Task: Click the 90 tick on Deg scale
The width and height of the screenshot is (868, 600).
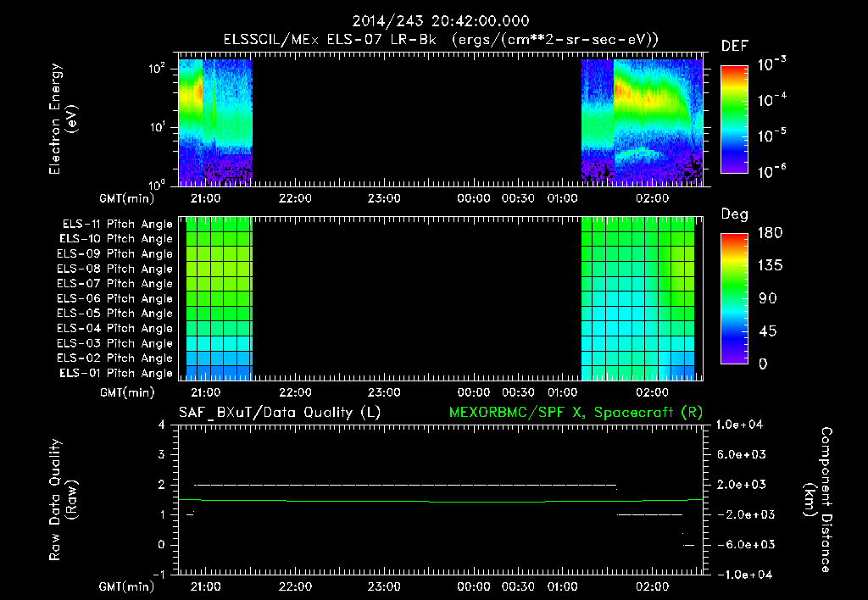Action: (x=767, y=298)
